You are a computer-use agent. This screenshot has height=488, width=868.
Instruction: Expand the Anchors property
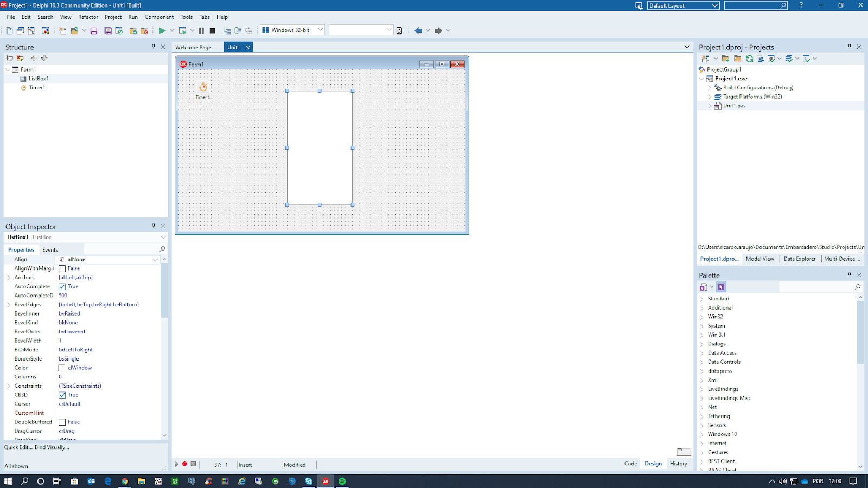(x=9, y=278)
